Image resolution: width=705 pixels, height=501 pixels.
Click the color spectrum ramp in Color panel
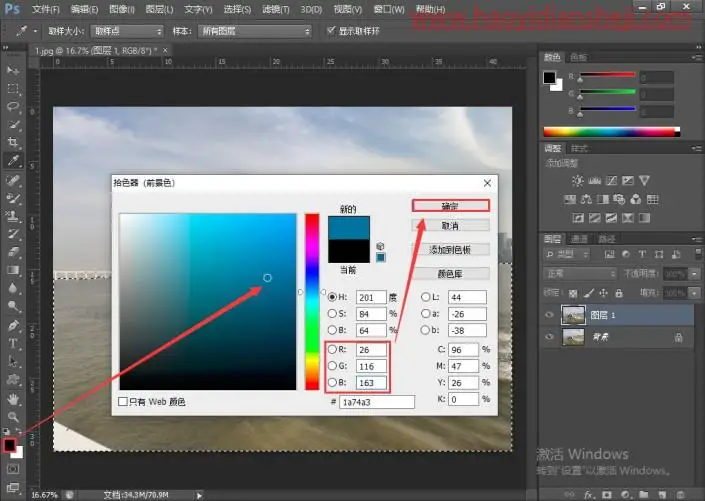coord(611,132)
